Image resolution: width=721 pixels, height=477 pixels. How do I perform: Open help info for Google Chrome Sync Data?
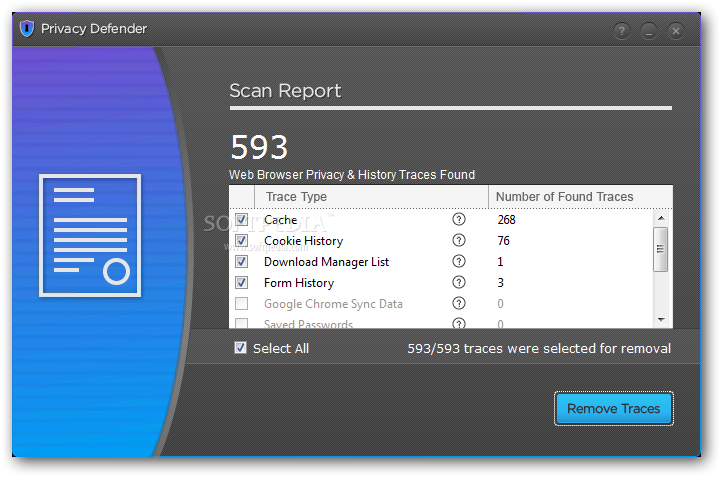pos(458,303)
